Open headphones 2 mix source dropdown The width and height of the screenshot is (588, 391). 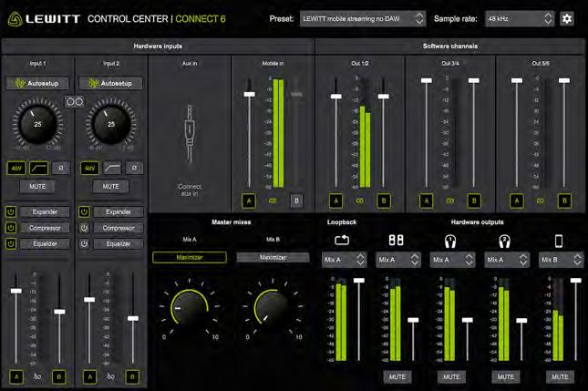click(x=506, y=260)
